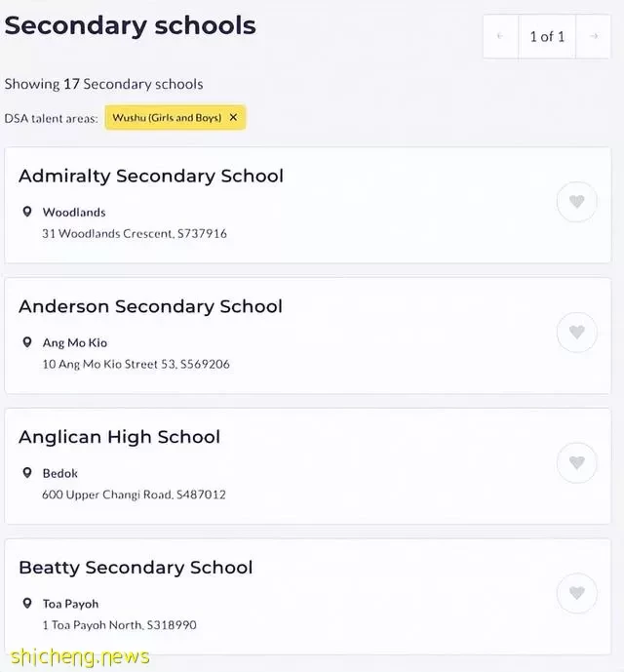Click the Toa Payoh location pin icon
This screenshot has width=624, height=672.
point(27,604)
